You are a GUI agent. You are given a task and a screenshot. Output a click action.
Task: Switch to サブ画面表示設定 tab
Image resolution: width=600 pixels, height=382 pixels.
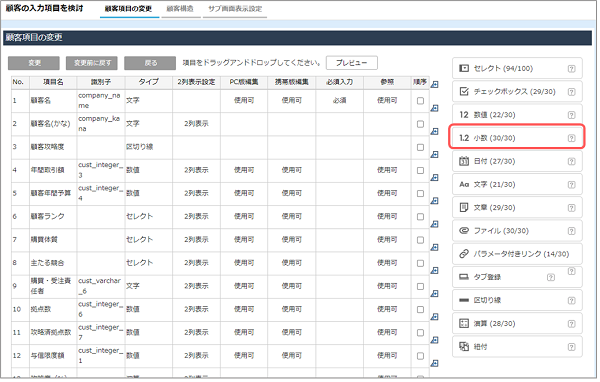(235, 8)
